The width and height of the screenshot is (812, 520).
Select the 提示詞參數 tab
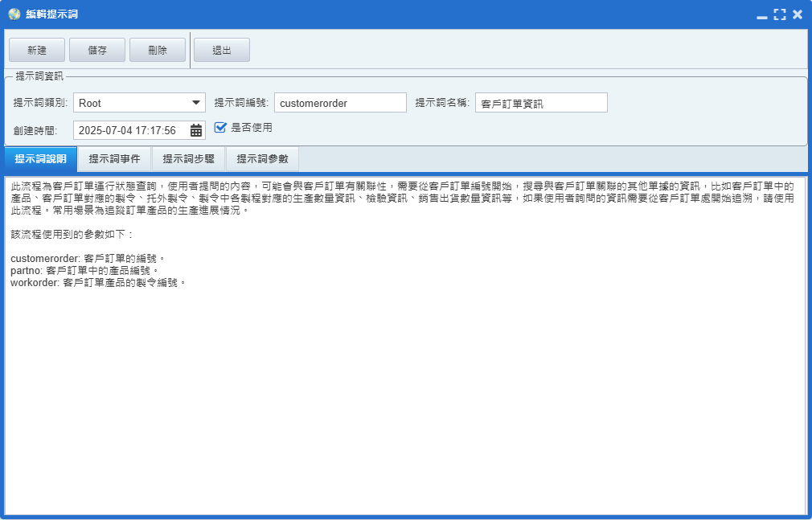263,159
